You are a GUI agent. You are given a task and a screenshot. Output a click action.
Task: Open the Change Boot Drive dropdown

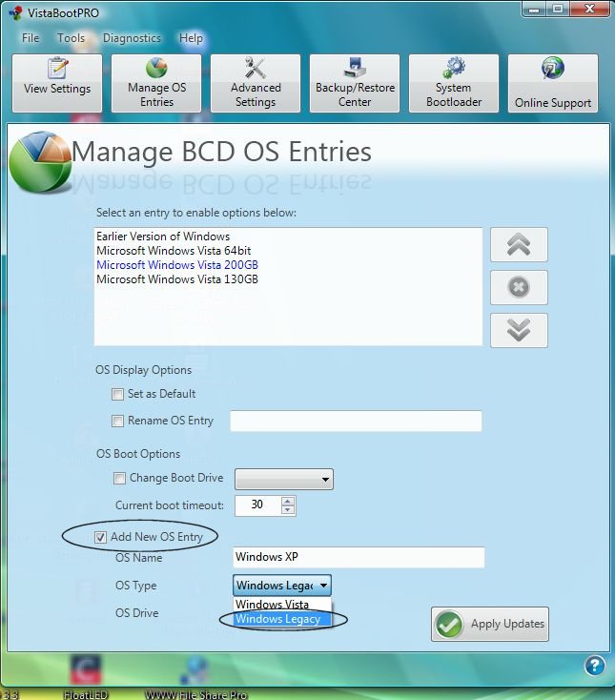tap(284, 479)
